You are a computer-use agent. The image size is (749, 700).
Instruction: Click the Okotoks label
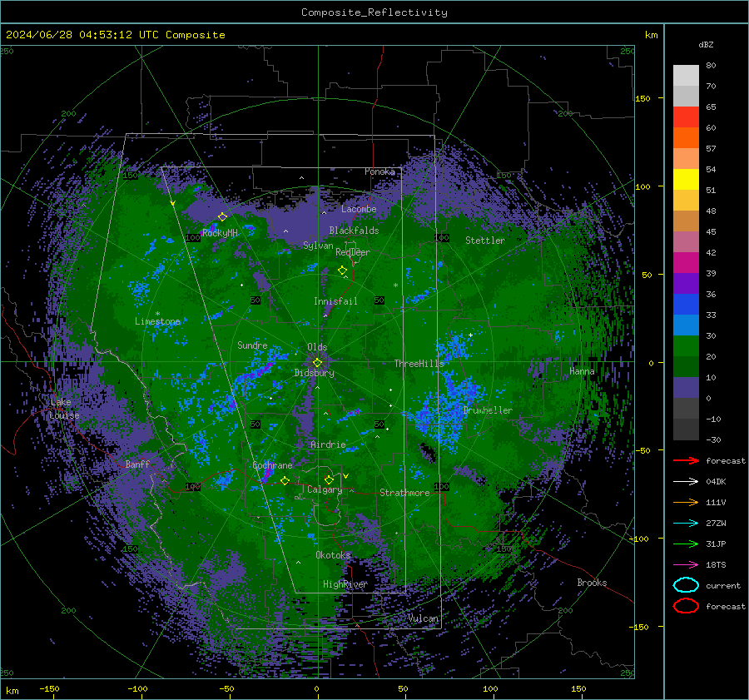[x=333, y=555]
